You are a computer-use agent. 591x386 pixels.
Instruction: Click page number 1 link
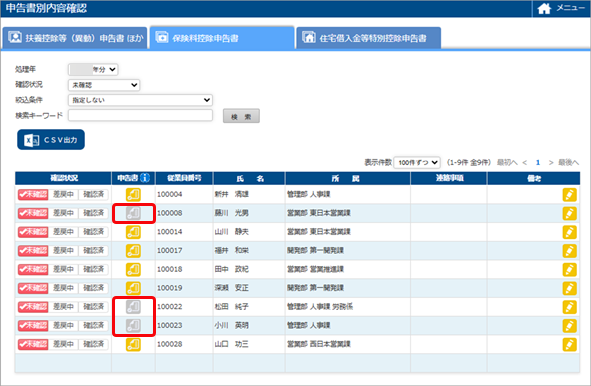pyautogui.click(x=538, y=162)
